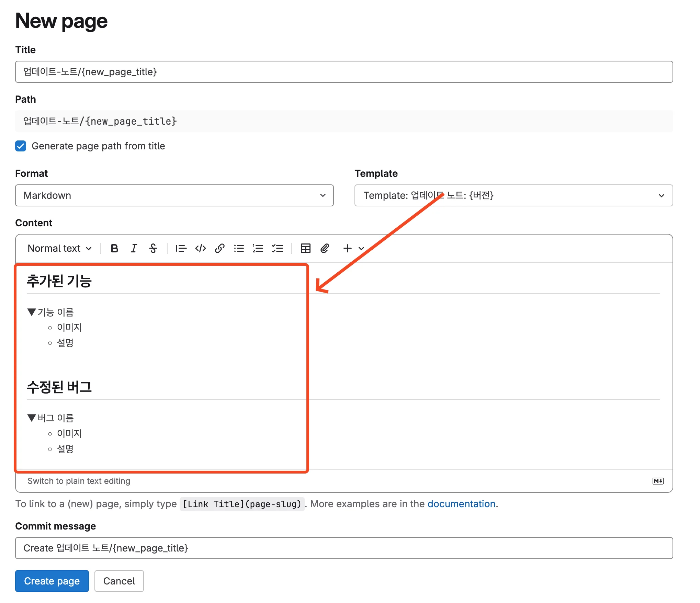This screenshot has height=603, width=700.
Task: Insert inline code formatting
Action: coord(200,248)
